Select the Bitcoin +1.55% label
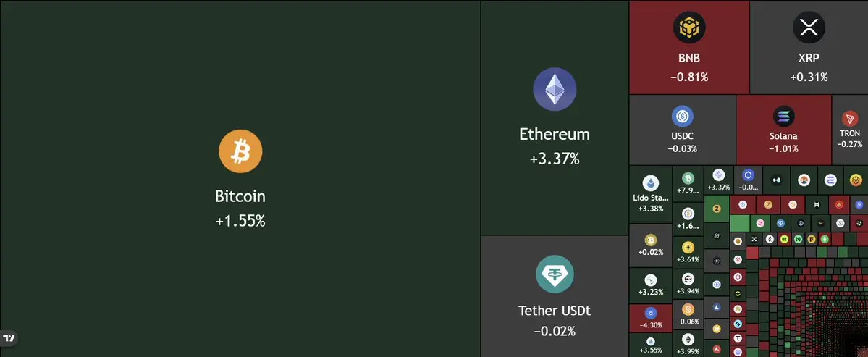Screen dimensions: 868x357 (x=240, y=222)
